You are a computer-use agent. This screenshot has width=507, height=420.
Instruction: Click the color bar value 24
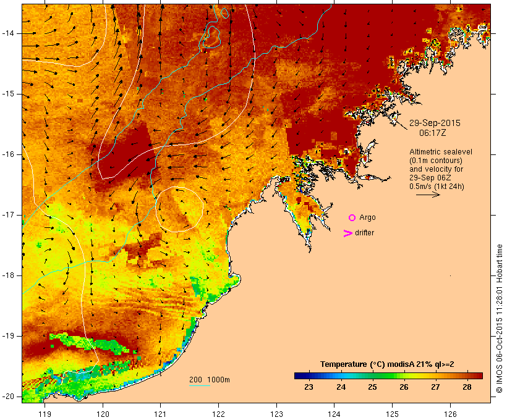coord(341,387)
